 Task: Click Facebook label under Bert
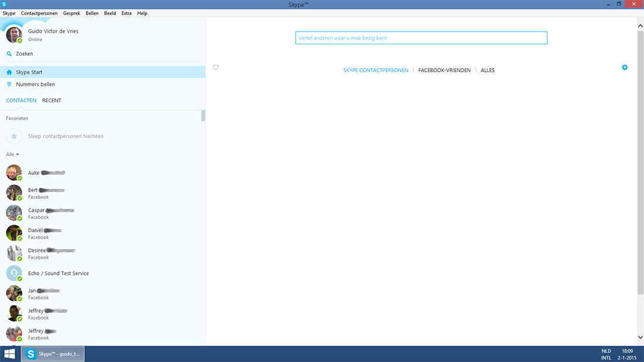click(38, 197)
